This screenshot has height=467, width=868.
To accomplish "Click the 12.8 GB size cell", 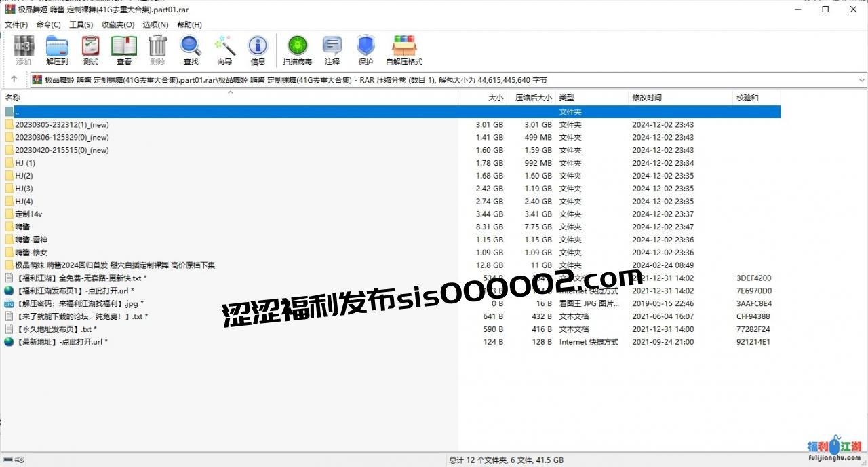I will [x=490, y=265].
